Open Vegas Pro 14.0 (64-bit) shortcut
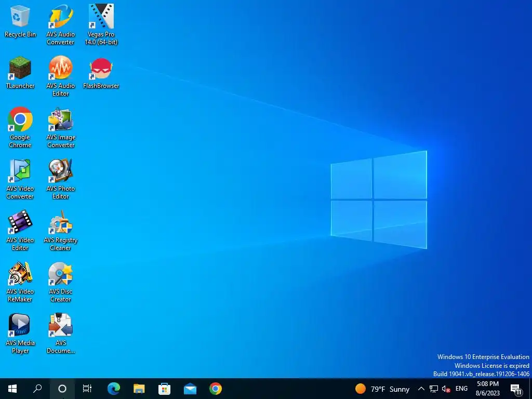This screenshot has width=532, height=399. point(101,25)
